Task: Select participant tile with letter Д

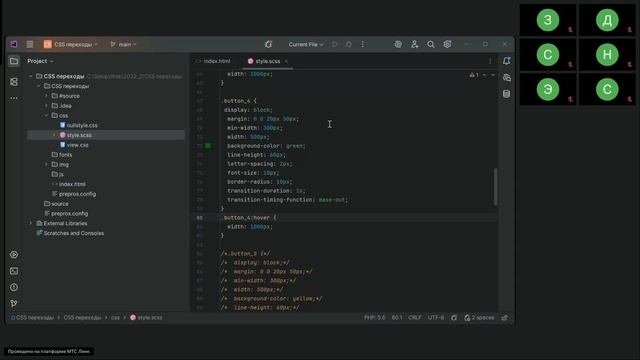Action: tap(607, 20)
